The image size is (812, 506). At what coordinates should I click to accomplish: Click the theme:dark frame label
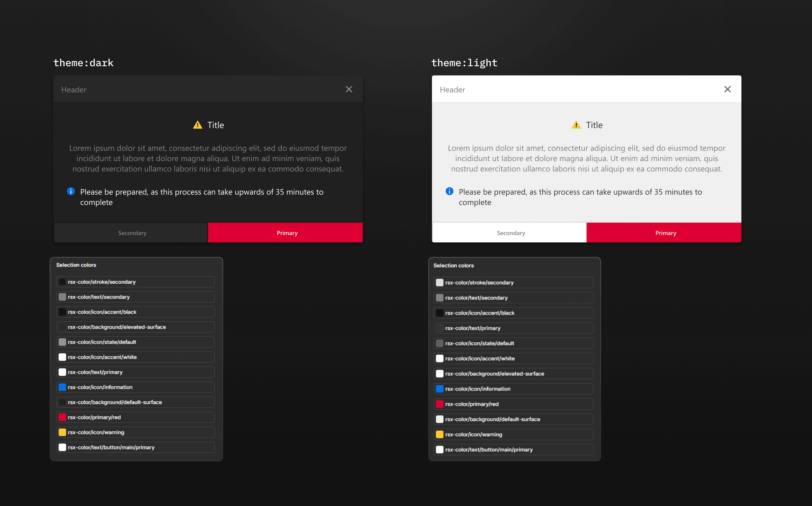tap(83, 63)
